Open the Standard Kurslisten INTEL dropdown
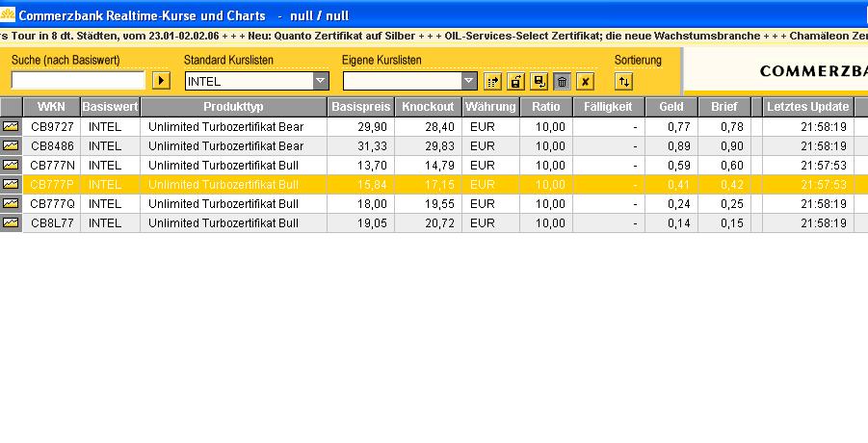The width and height of the screenshot is (868, 443). pyautogui.click(x=321, y=81)
